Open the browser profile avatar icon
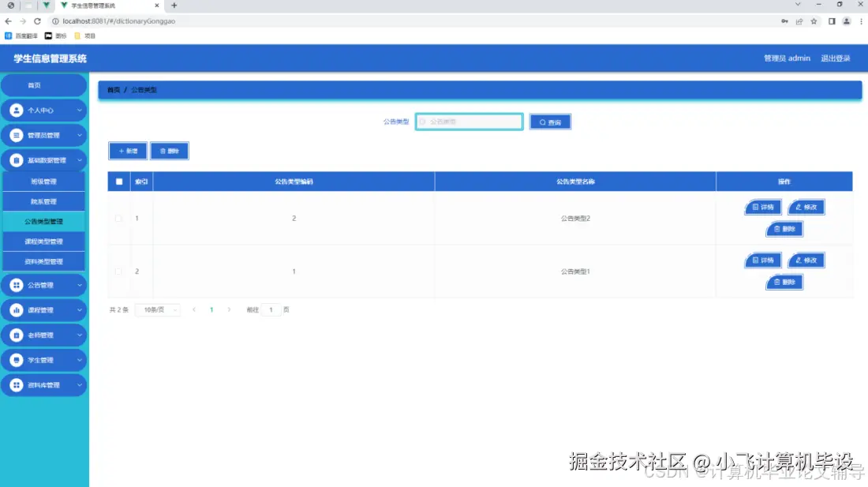This screenshot has width=868, height=487. click(x=847, y=21)
